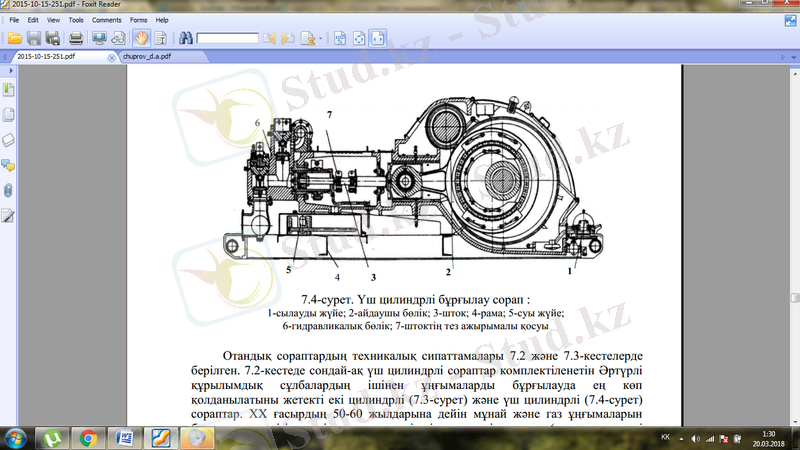
Task: Open the Pages thumbnail panel
Action: (8, 114)
